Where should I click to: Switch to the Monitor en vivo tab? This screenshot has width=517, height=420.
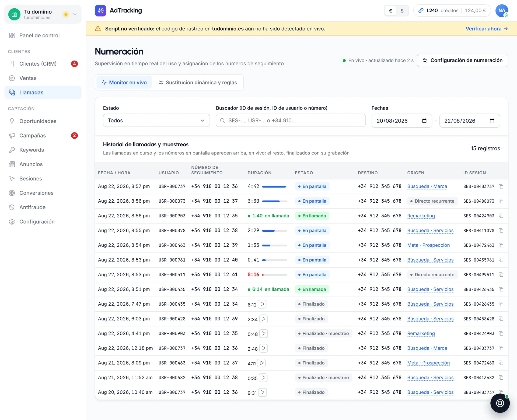coord(124,82)
